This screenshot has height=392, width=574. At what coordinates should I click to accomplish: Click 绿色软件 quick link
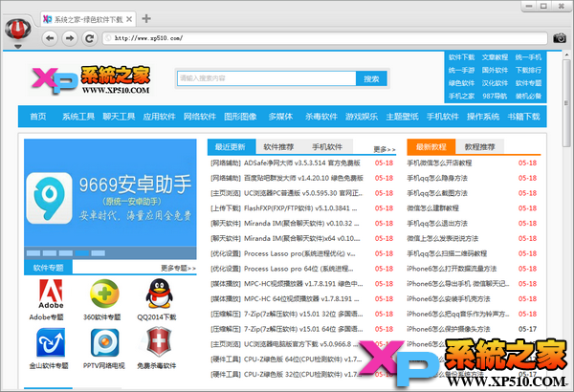pyautogui.click(x=461, y=83)
